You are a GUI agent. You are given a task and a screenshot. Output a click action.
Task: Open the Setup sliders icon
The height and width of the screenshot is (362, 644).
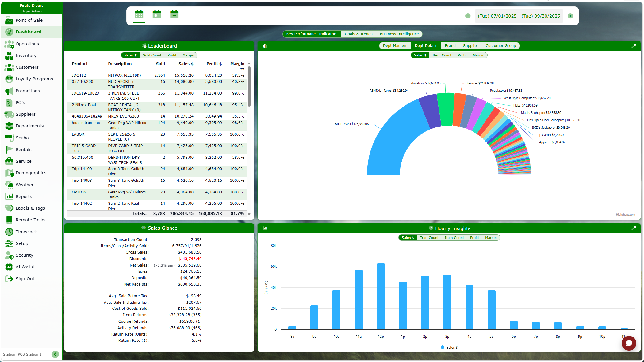[9, 243]
